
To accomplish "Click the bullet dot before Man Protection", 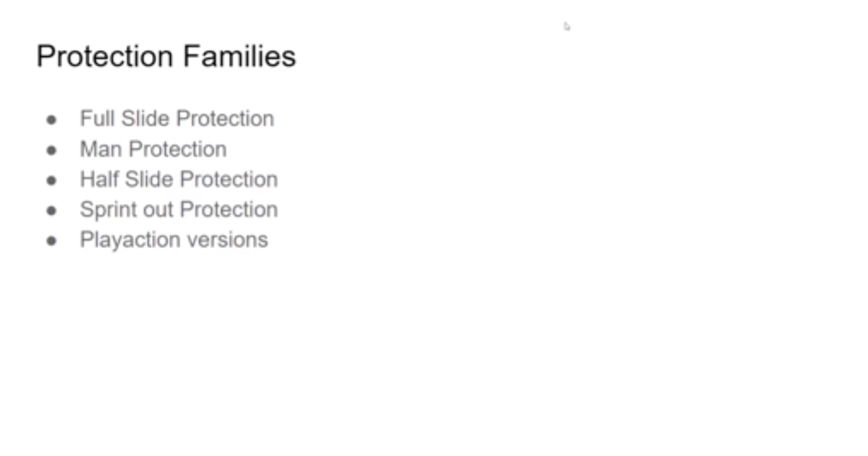I will pyautogui.click(x=51, y=150).
